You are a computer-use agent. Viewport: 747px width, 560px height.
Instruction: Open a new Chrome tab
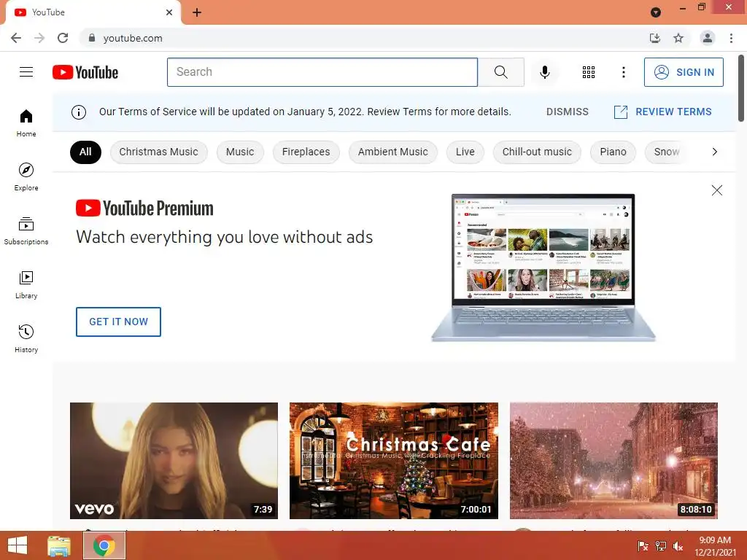[x=197, y=12]
